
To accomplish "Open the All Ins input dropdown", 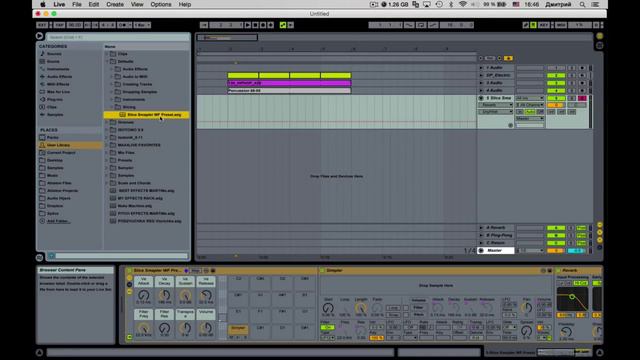I will coord(529,98).
